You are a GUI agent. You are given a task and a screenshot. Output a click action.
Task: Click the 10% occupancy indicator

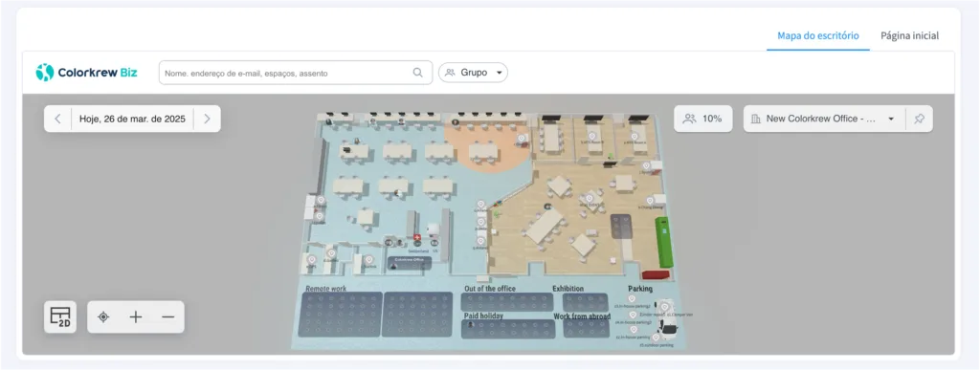pyautogui.click(x=703, y=119)
